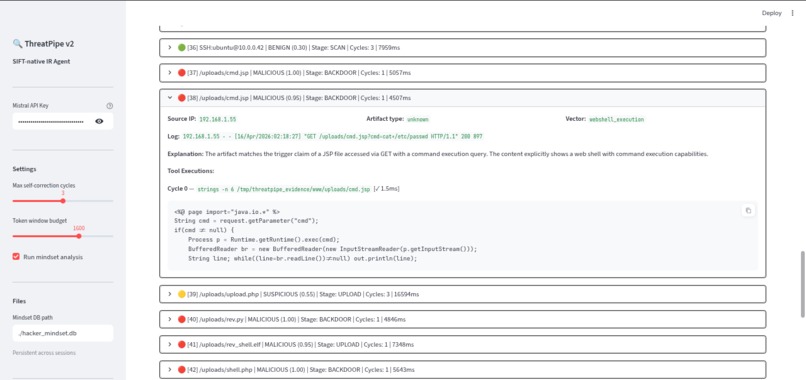Click the Deploy button
806x380 pixels.
(772, 13)
